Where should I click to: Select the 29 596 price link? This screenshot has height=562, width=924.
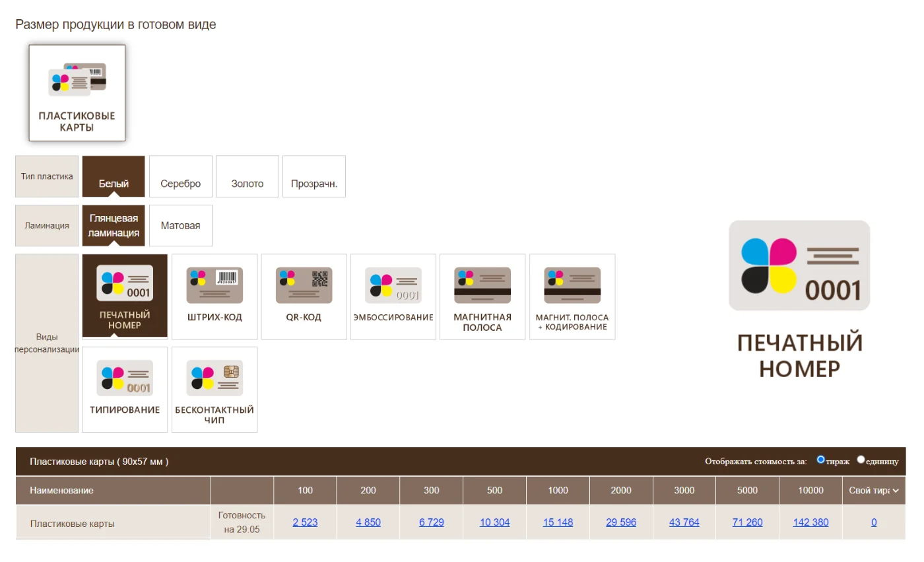[621, 522]
